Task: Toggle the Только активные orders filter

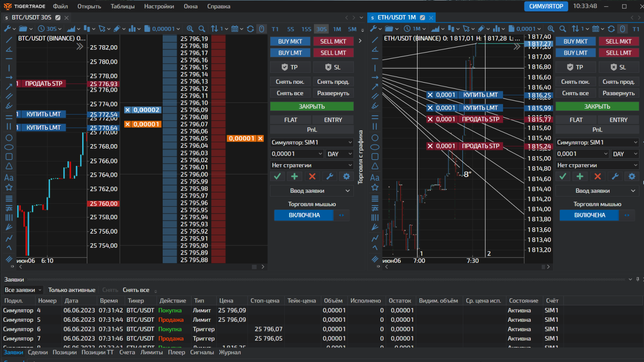Action: point(72,290)
